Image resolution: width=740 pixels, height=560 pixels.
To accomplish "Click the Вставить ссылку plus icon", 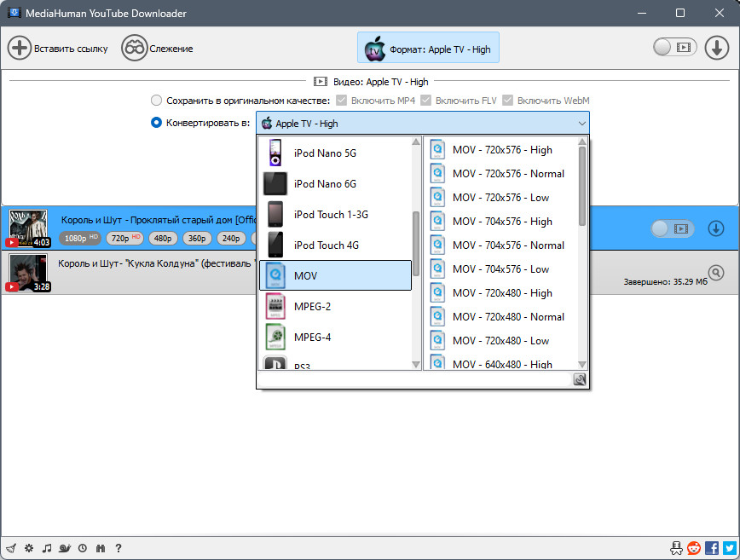I will click(x=20, y=48).
